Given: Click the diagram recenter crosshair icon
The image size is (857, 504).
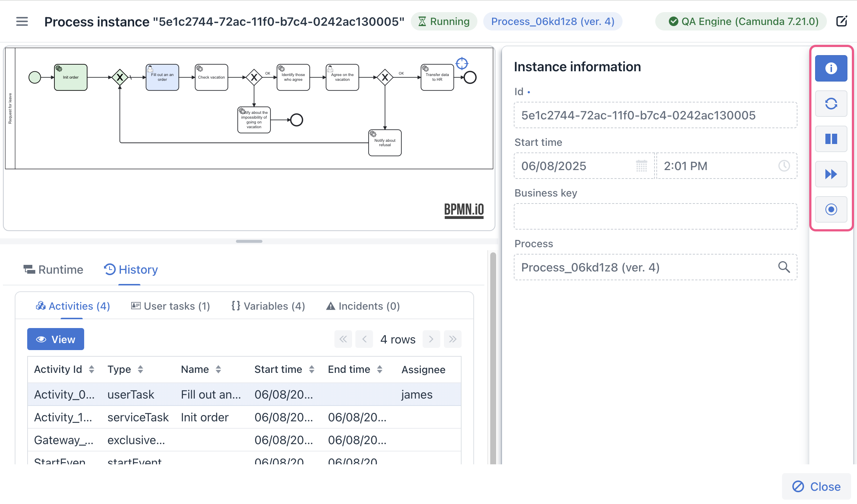Looking at the screenshot, I should click(x=462, y=64).
